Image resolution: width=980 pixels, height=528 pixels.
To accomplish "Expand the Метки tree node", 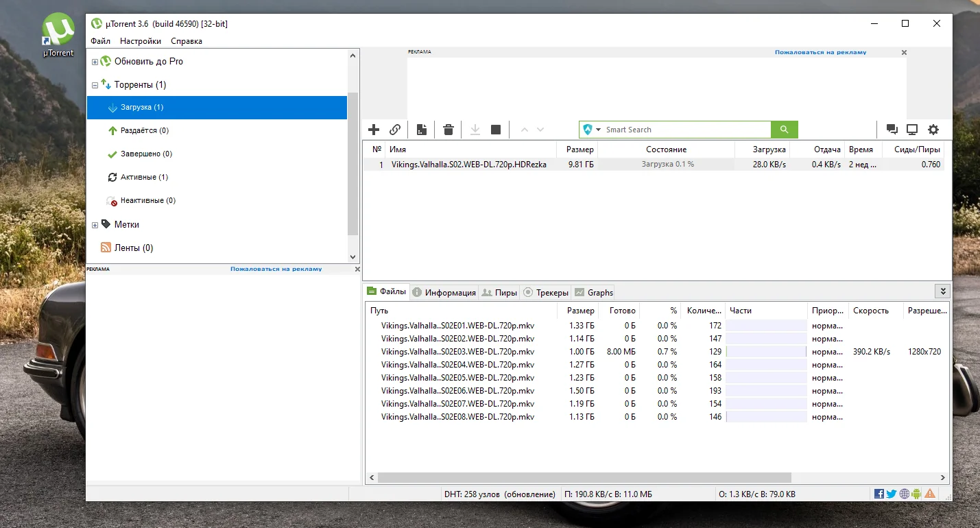I will 95,225.
